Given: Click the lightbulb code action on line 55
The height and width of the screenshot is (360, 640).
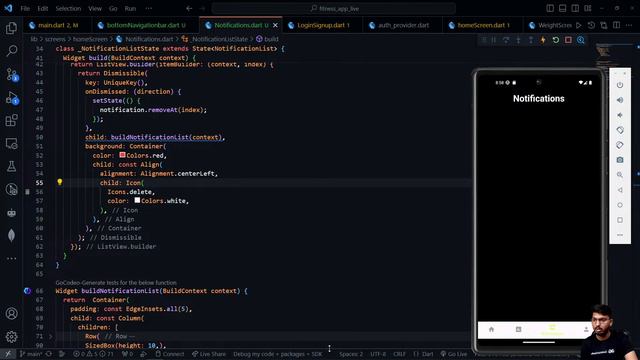Looking at the screenshot, I should click(60, 182).
